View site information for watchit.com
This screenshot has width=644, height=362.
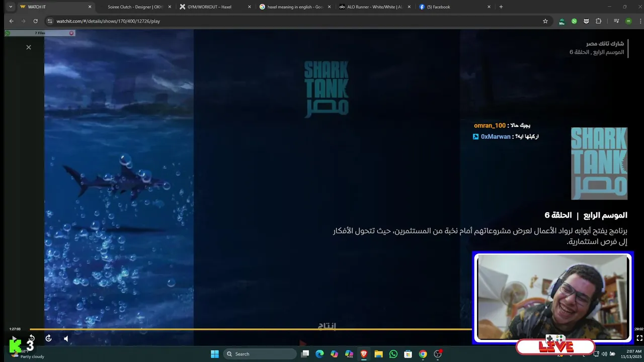50,21
